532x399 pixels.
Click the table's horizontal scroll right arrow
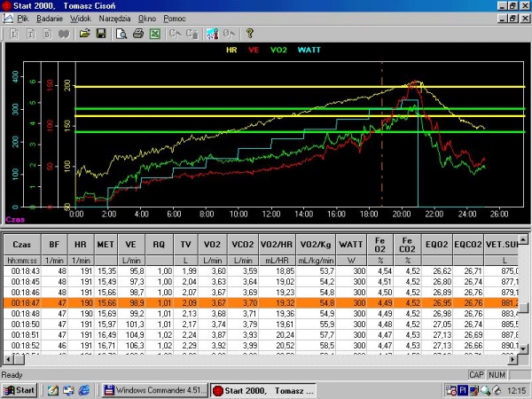[x=513, y=358]
